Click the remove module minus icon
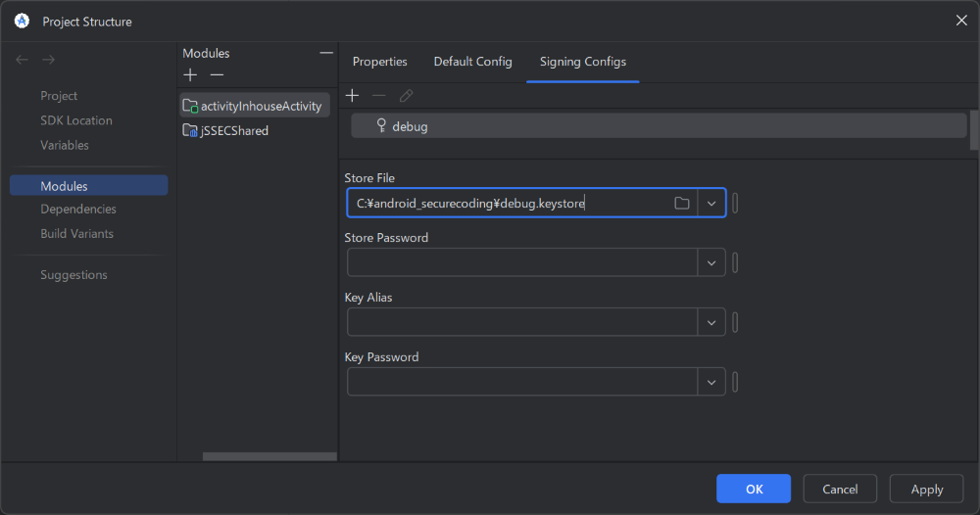This screenshot has height=515, width=980. click(x=217, y=75)
